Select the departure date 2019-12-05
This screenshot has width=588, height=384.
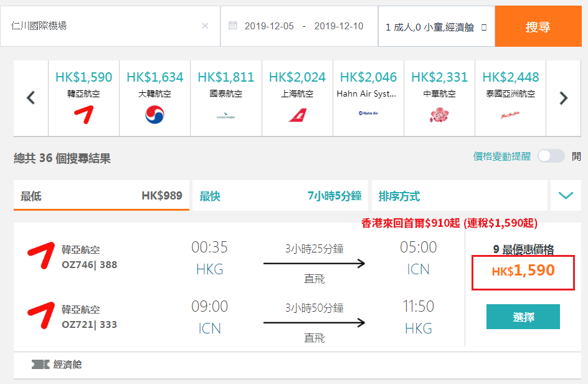click(x=269, y=26)
